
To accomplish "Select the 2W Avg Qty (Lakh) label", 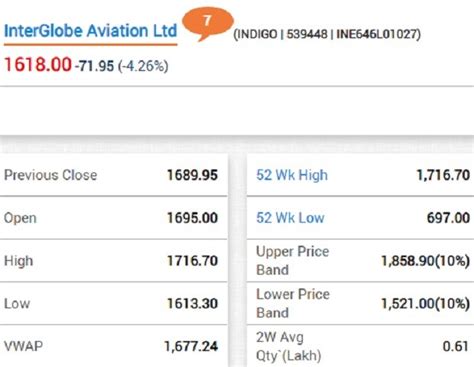I will (289, 346).
